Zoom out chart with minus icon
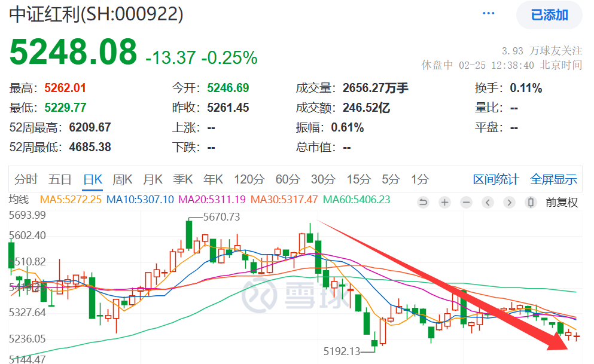 pos(467,203)
